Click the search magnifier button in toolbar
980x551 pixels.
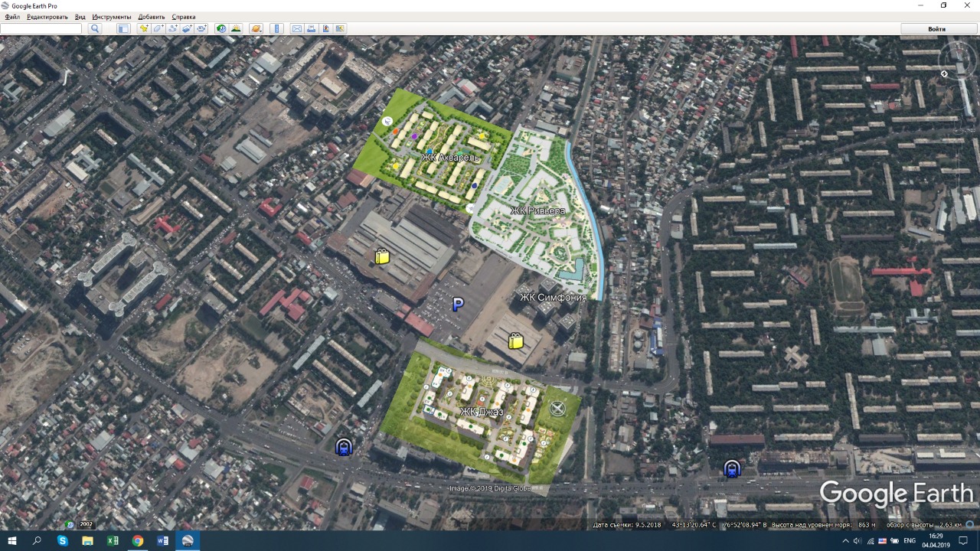[95, 28]
